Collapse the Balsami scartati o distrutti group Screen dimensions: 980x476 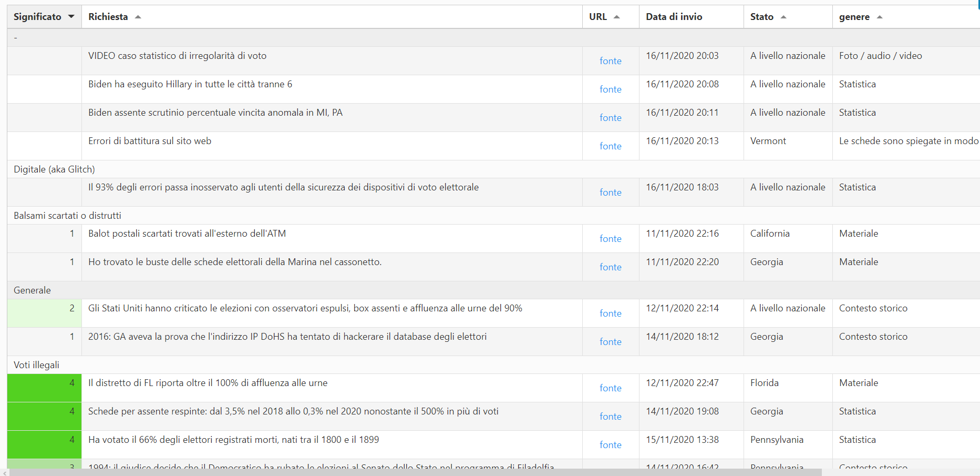(67, 216)
